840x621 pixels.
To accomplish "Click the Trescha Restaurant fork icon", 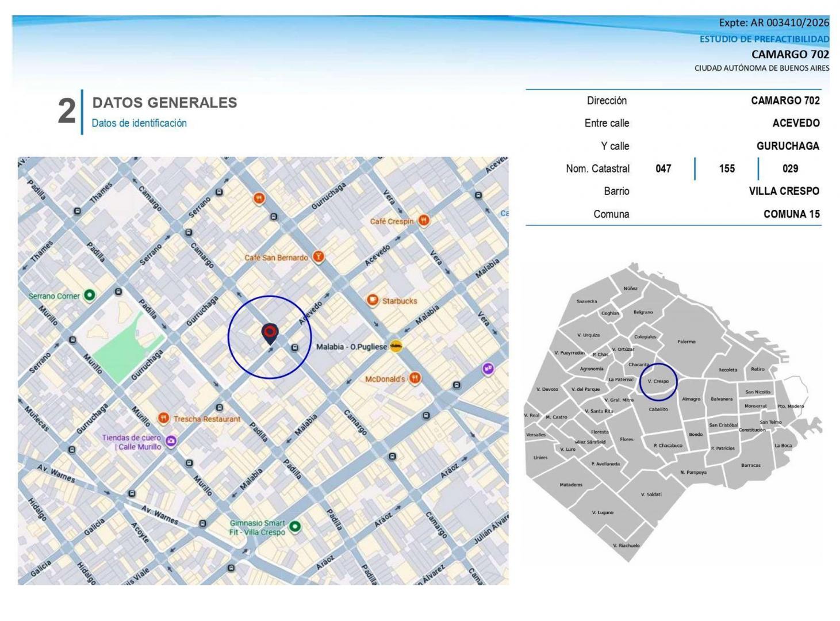I will pos(164,419).
